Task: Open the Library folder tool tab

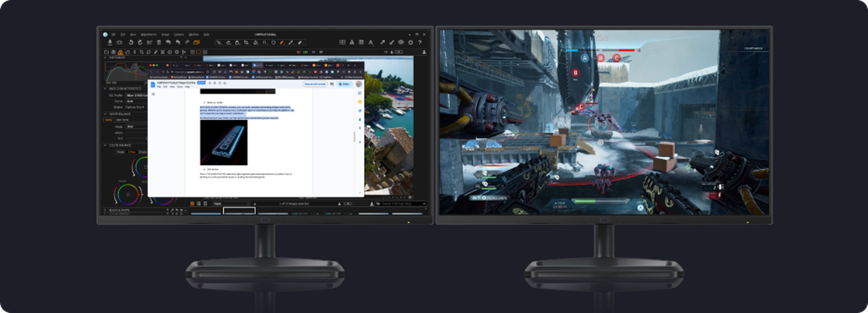Action: 106,52
